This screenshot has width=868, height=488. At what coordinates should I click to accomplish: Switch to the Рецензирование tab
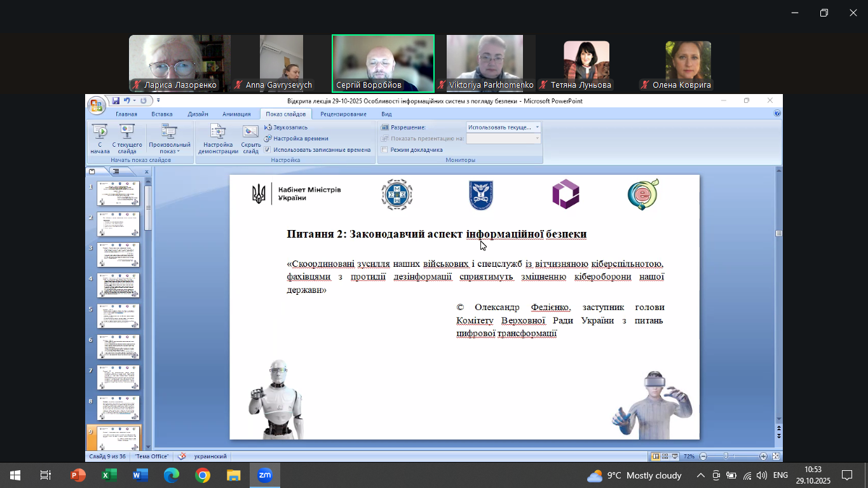coord(343,114)
